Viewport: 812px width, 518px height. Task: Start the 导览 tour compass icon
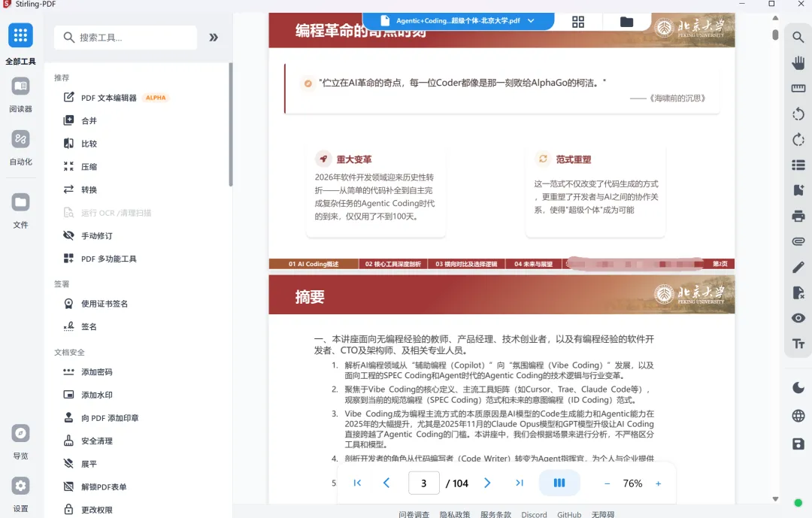pyautogui.click(x=21, y=433)
